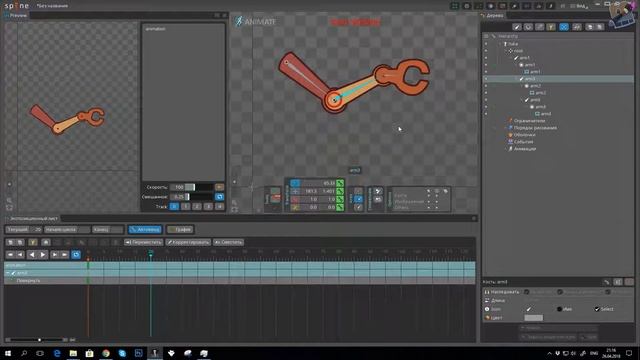This screenshot has width=640, height=360.
Task: Expand the Порядок рисования node
Action: point(505,128)
